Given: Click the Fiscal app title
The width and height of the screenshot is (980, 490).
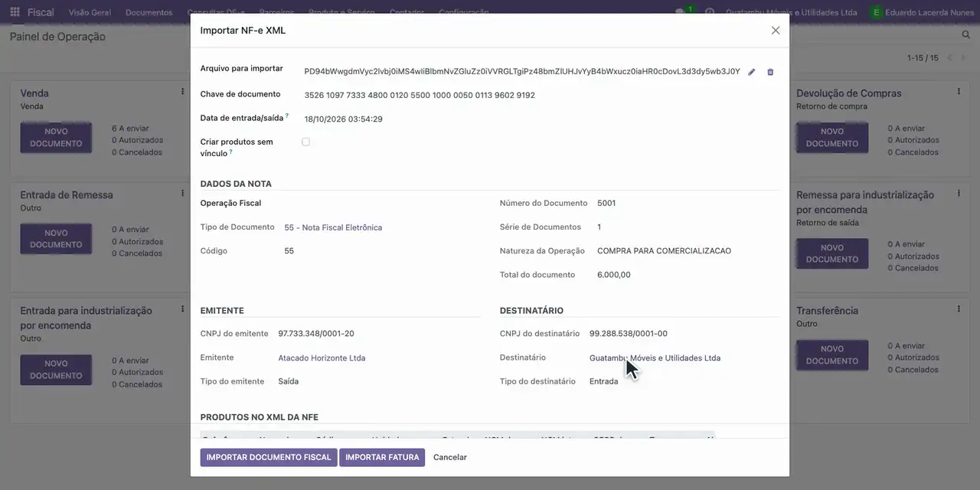Looking at the screenshot, I should pyautogui.click(x=41, y=12).
